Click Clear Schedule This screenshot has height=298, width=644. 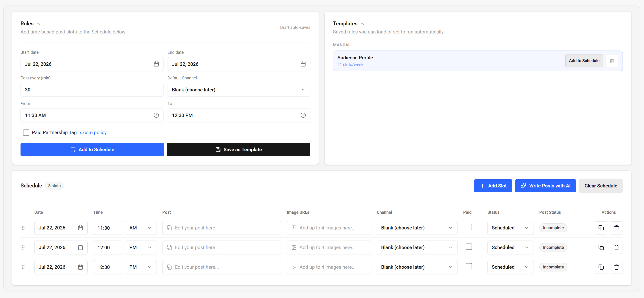click(x=600, y=186)
